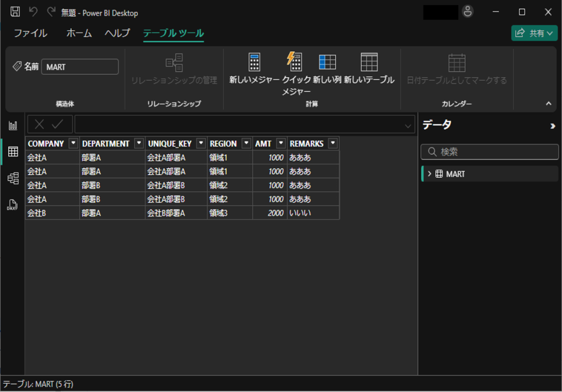Open COMPANY column filter dropdown

tap(73, 144)
